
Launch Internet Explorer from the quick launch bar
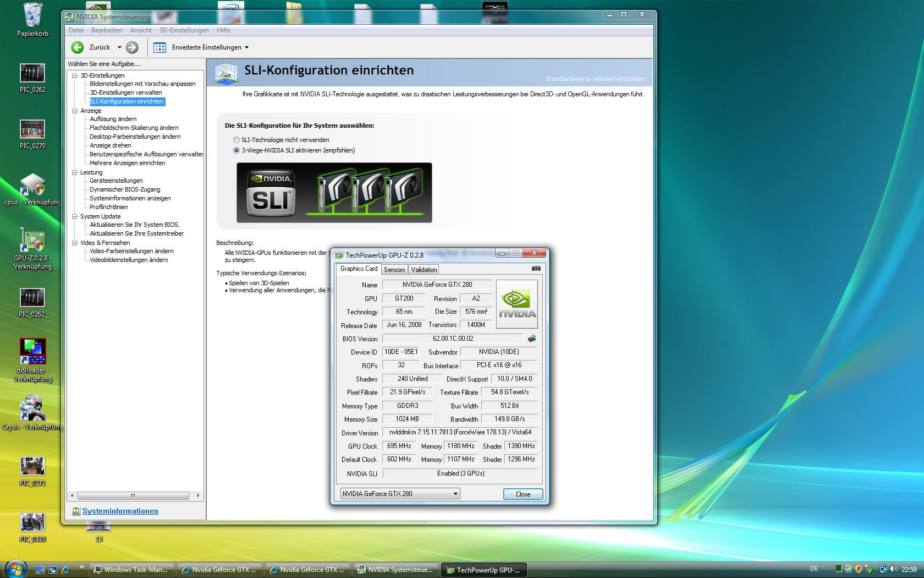pos(65,570)
